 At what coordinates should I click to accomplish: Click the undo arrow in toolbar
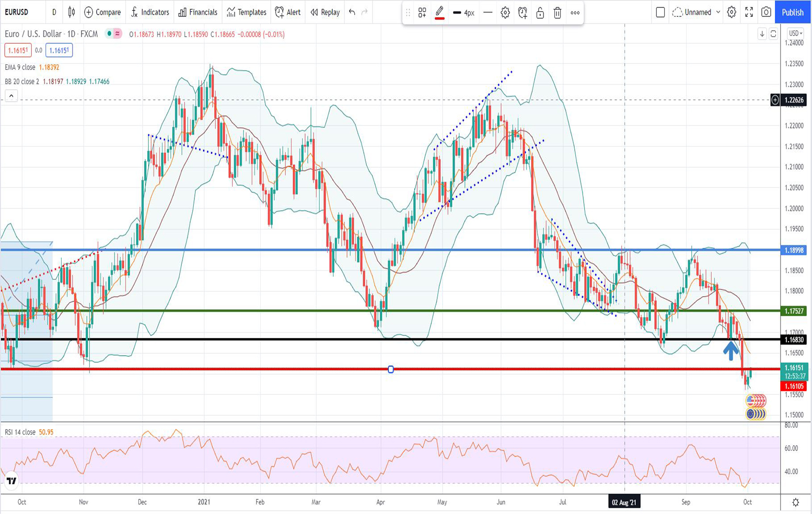[x=352, y=12]
